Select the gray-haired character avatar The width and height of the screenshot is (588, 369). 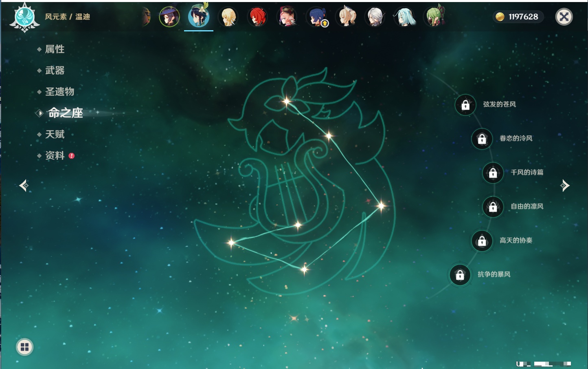pyautogui.click(x=375, y=17)
